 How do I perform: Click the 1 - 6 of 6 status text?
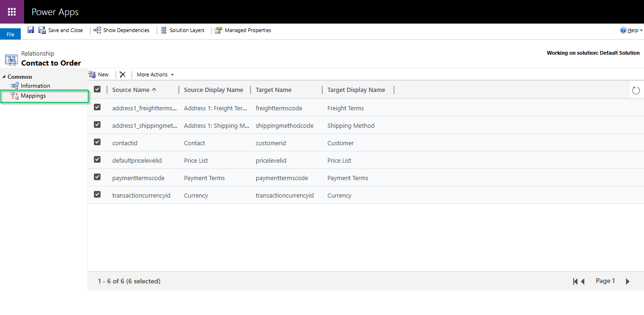coord(129,281)
